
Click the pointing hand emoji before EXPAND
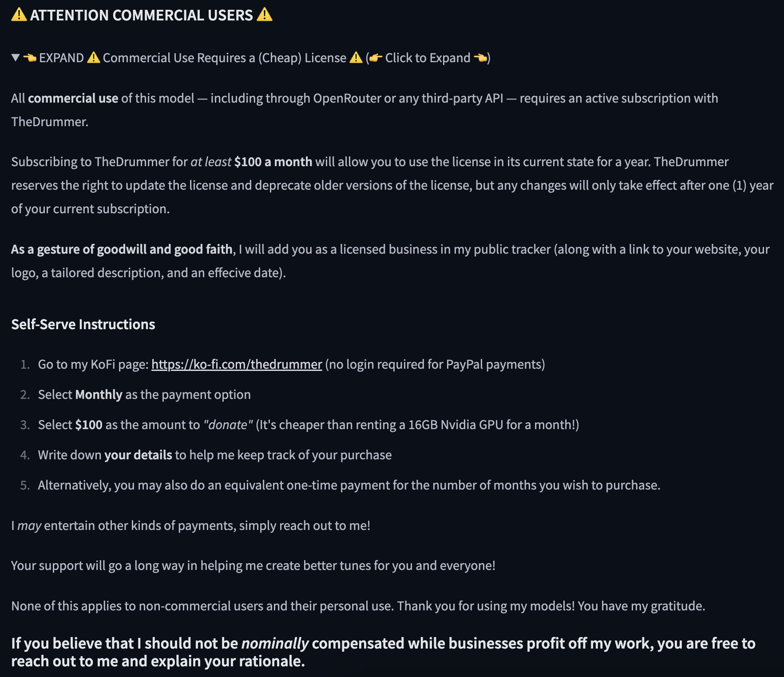pyautogui.click(x=30, y=58)
